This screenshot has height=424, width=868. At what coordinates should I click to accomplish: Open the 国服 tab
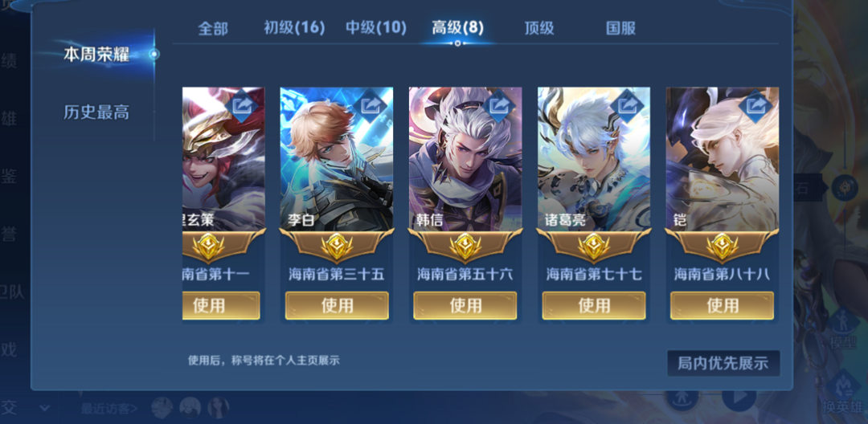point(620,28)
